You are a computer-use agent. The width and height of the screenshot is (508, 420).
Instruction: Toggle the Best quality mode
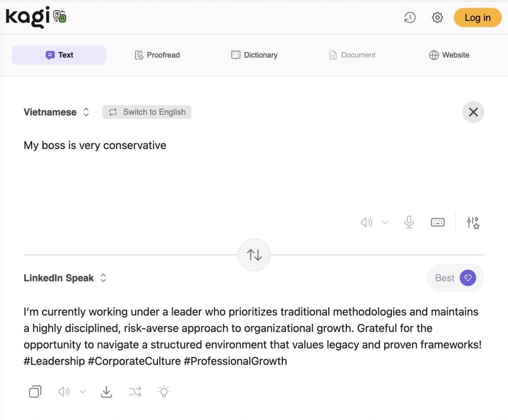tap(455, 278)
